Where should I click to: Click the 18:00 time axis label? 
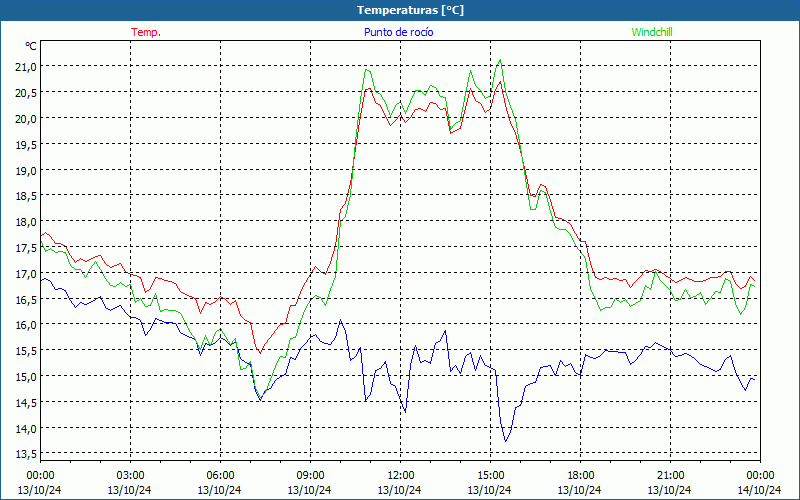click(581, 476)
